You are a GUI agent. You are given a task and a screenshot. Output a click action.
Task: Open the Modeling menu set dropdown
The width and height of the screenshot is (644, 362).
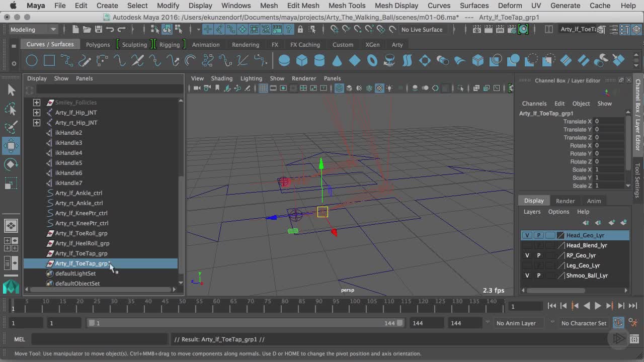pyautogui.click(x=33, y=29)
